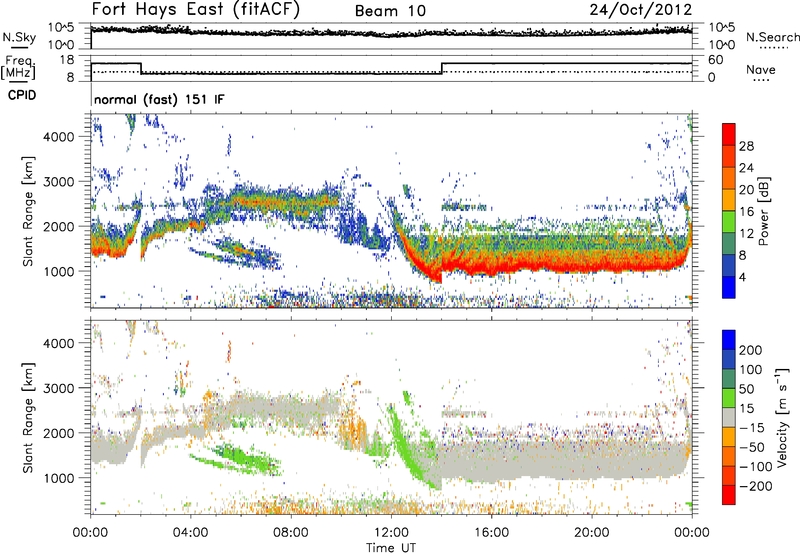Click the blue bottom segment of Power color bar

point(729,287)
